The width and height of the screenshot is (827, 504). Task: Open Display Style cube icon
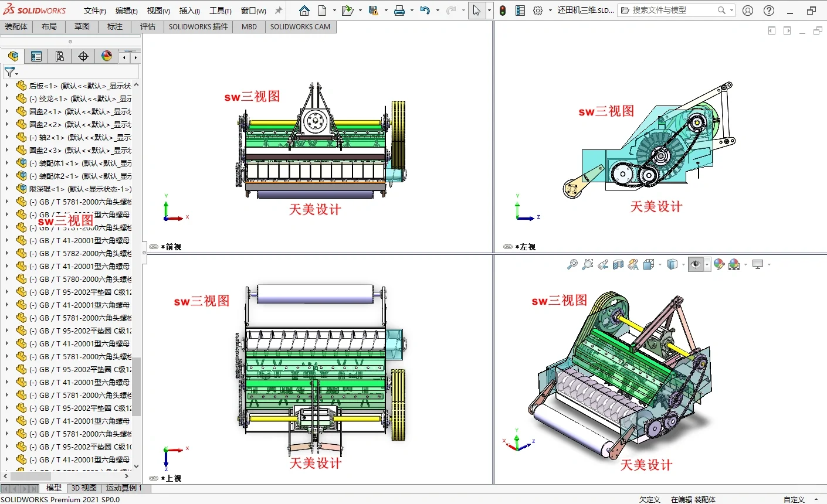tap(672, 265)
